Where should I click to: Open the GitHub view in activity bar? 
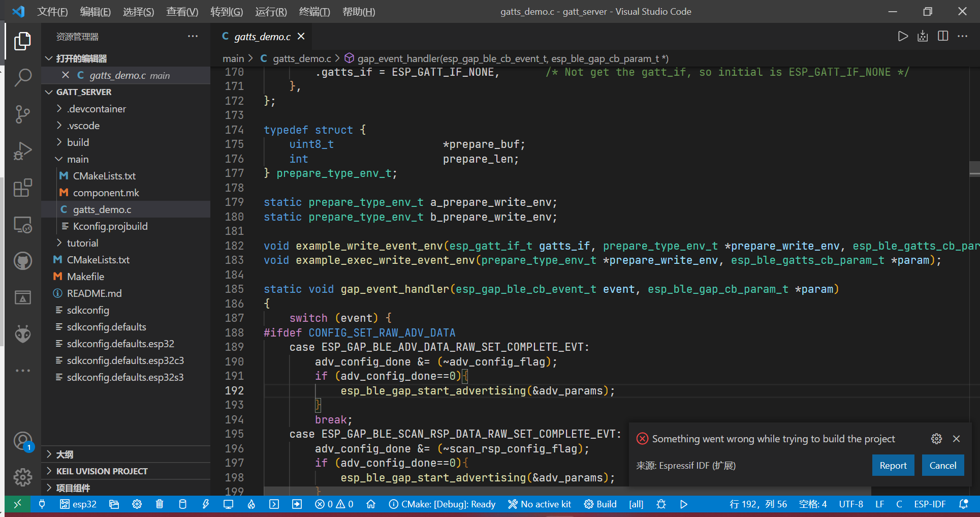22,261
